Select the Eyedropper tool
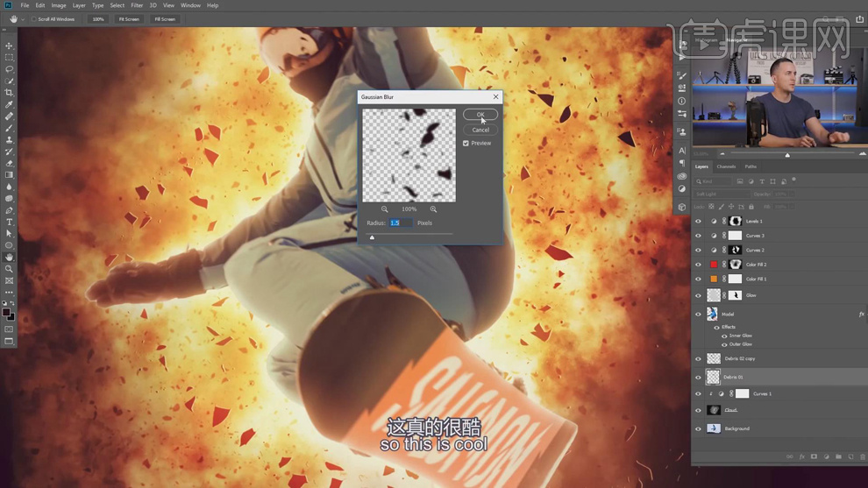Image resolution: width=868 pixels, height=488 pixels. point(9,104)
